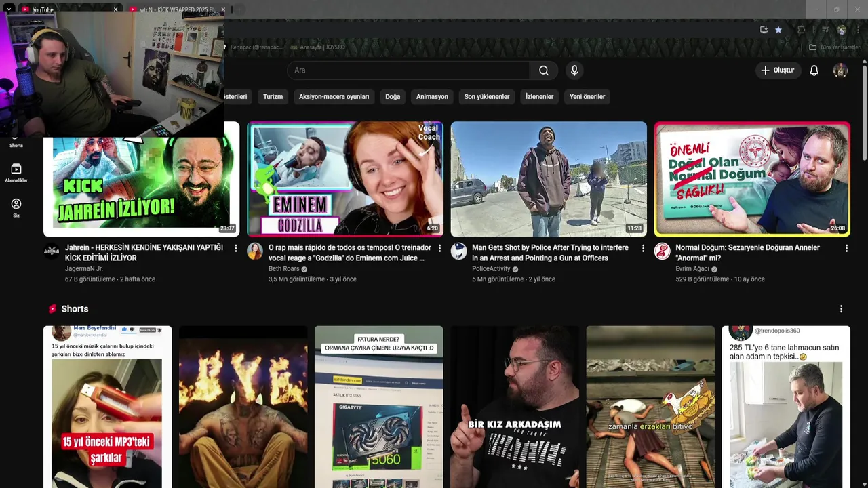Click the PoliceActivity channel avatar
This screenshot has width=868, height=488.
point(459,251)
